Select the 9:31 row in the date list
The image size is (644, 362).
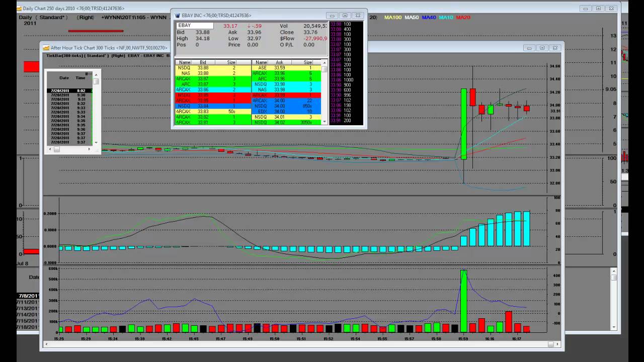pos(69,100)
